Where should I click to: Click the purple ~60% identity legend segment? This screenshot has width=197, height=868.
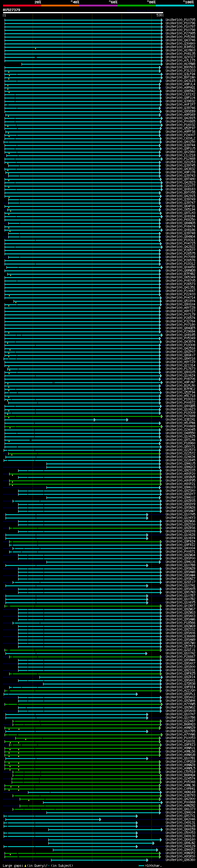click(x=99, y=6)
